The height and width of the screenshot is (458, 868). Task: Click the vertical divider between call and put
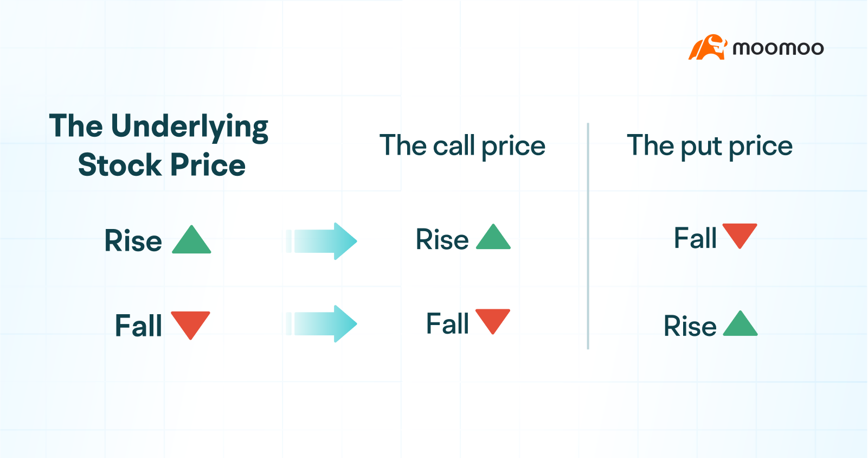tap(588, 236)
